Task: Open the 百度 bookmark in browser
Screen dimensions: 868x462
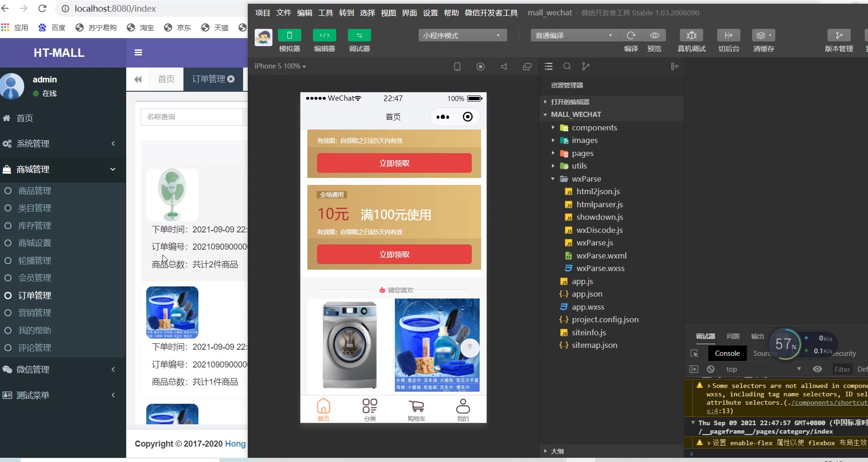Action: pyautogui.click(x=52, y=27)
